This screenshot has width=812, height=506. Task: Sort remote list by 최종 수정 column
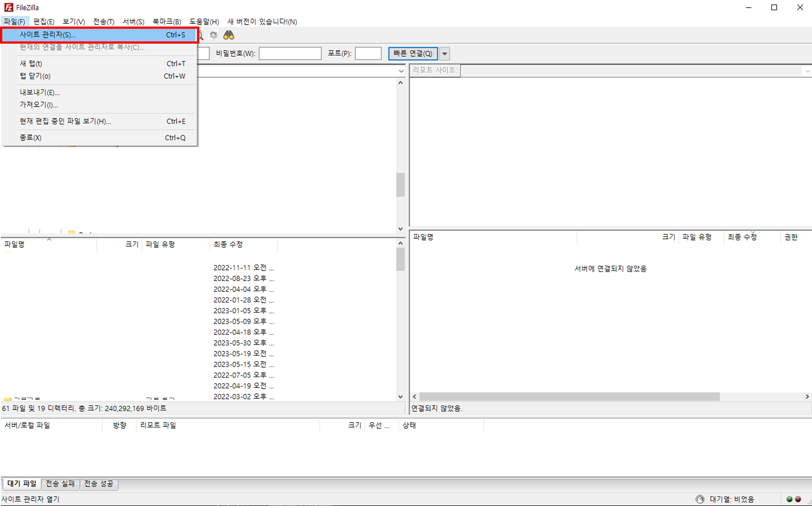point(751,237)
